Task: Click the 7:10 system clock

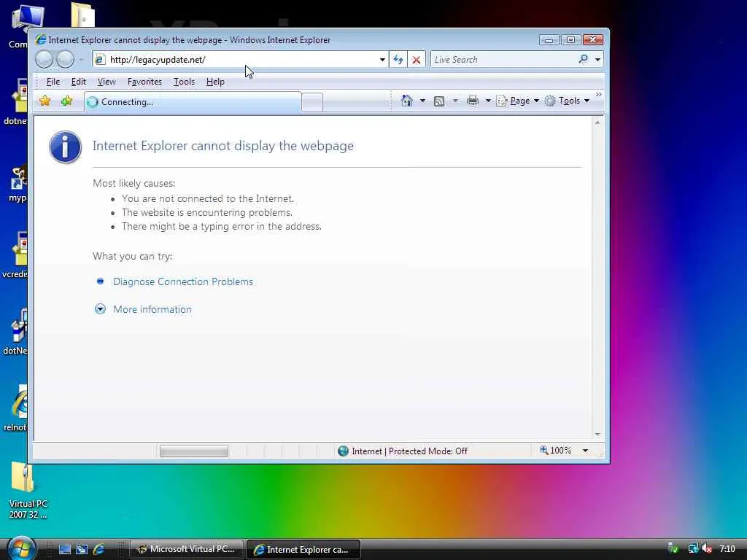Action: 727,549
